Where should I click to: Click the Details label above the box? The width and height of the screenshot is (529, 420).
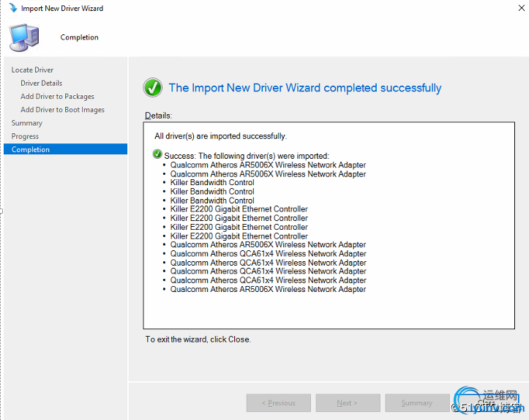158,116
